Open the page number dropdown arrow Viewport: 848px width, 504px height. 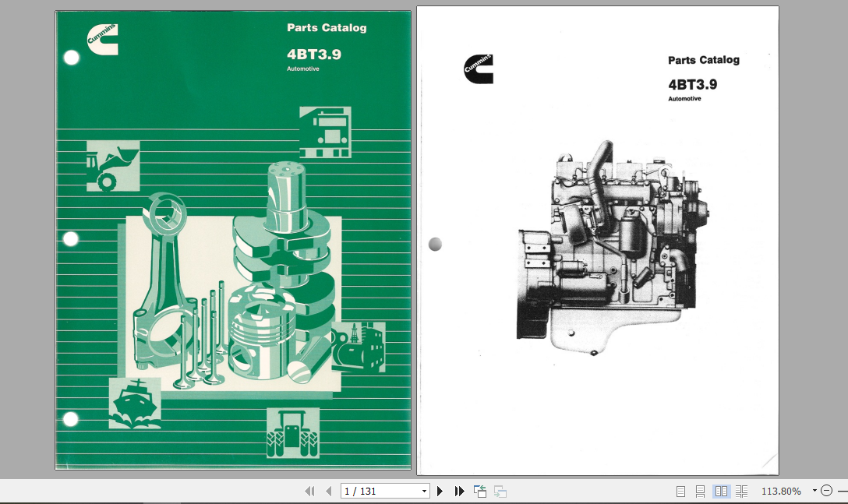point(424,491)
